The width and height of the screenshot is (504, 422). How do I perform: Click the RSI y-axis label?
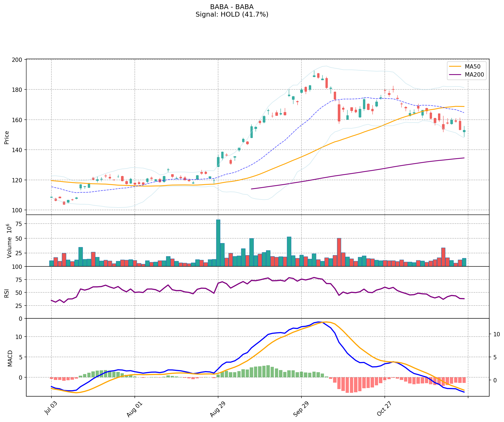click(x=7, y=292)
